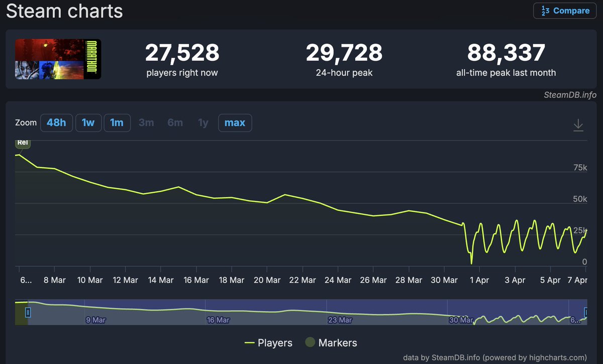Click the 30 Mar chart axis label
Image resolution: width=603 pixels, height=364 pixels.
[x=444, y=280]
